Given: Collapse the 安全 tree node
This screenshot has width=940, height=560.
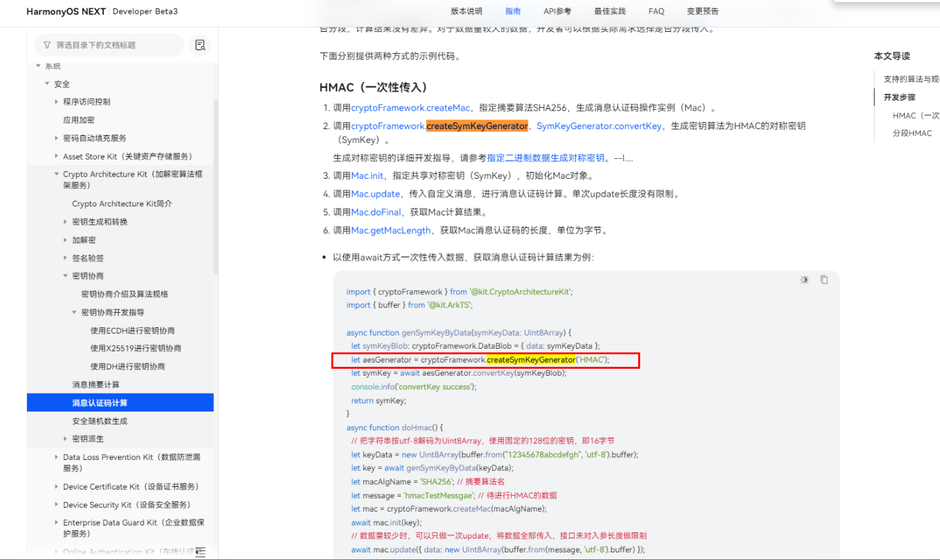Looking at the screenshot, I should pos(48,84).
